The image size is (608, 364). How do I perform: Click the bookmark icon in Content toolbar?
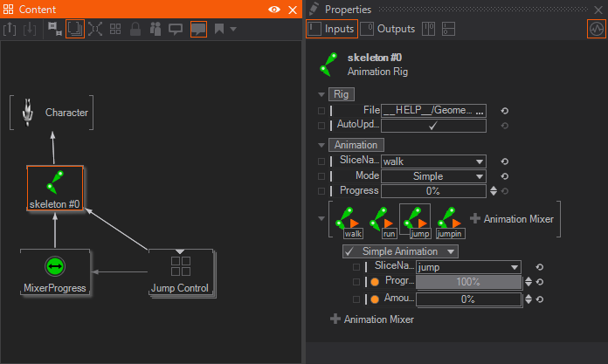(x=219, y=29)
